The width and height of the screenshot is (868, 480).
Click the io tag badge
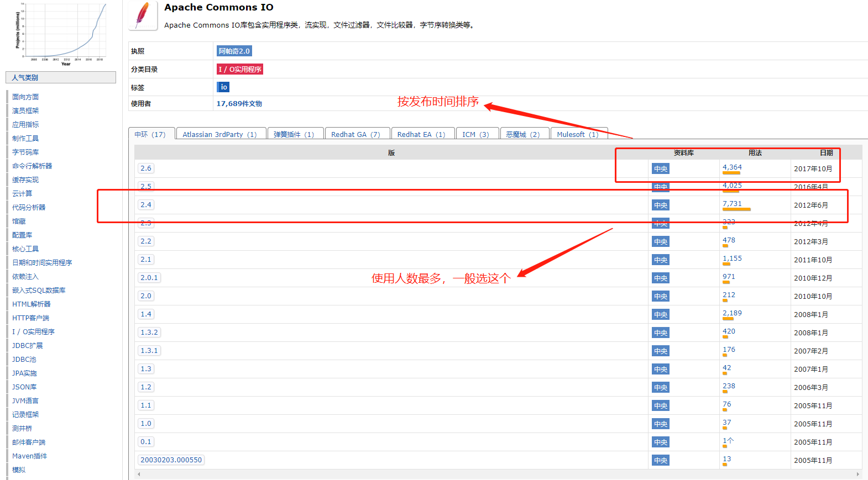coord(223,87)
